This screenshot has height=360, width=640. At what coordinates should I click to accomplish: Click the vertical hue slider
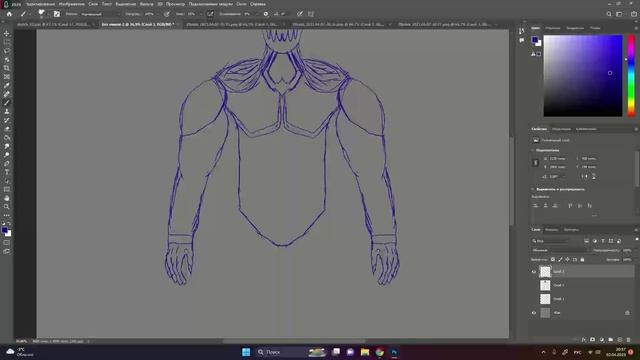tap(631, 76)
